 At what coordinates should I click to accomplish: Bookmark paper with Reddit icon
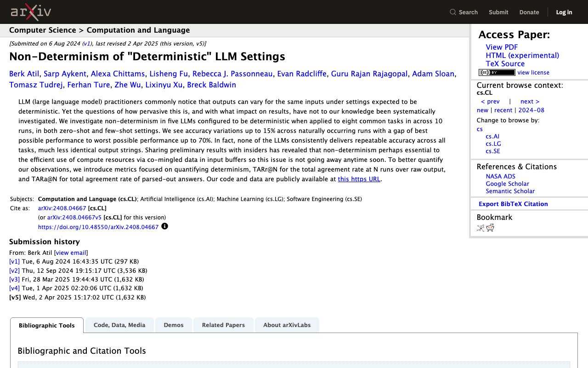point(490,228)
